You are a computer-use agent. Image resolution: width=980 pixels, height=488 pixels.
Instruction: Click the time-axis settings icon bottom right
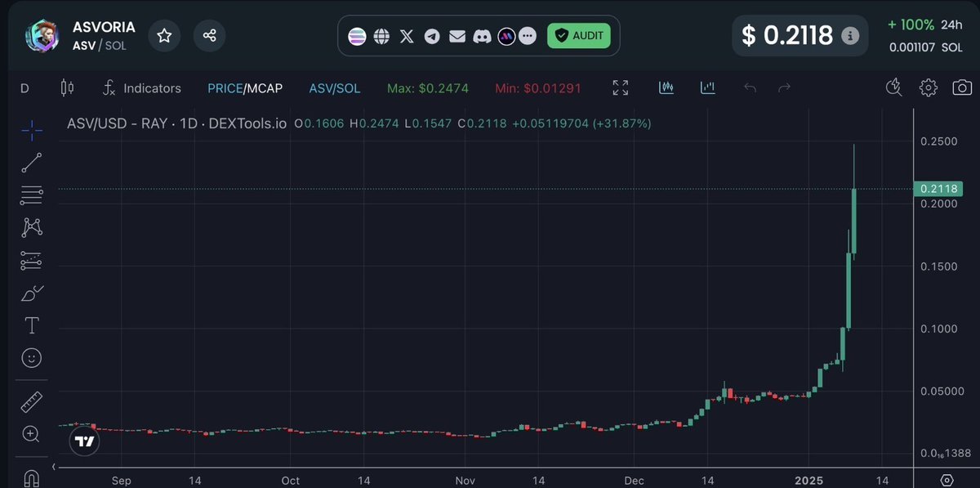(x=947, y=480)
